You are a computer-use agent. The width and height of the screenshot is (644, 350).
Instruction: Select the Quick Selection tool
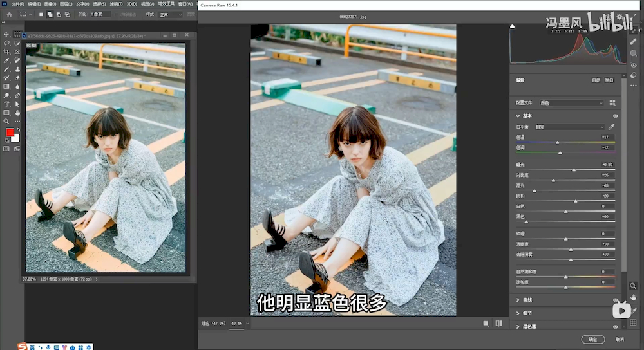[17, 43]
